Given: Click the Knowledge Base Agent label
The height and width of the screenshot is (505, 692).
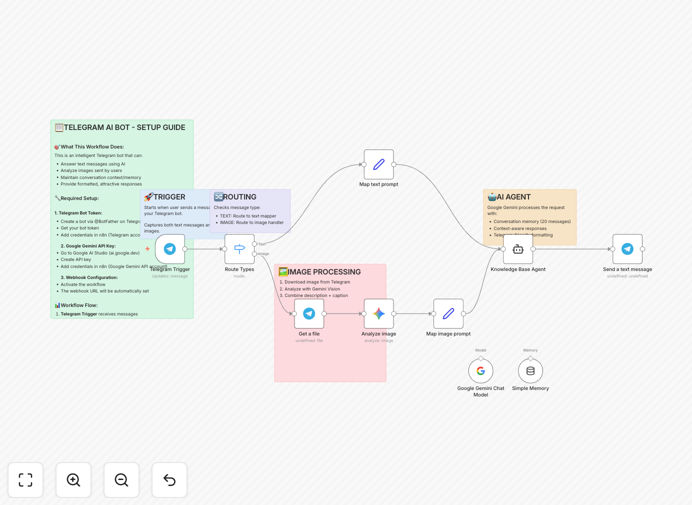Looking at the screenshot, I should click(518, 269).
